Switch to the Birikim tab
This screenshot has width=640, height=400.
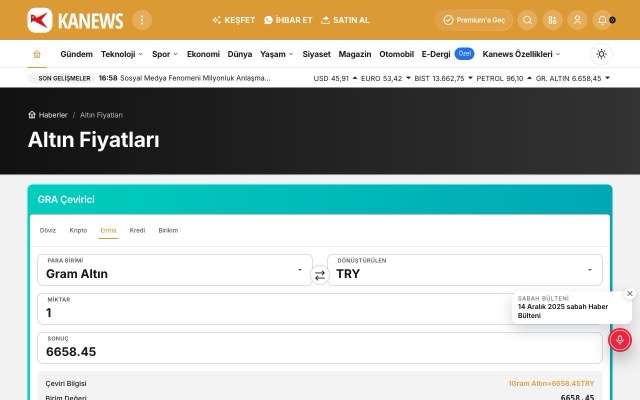168,230
